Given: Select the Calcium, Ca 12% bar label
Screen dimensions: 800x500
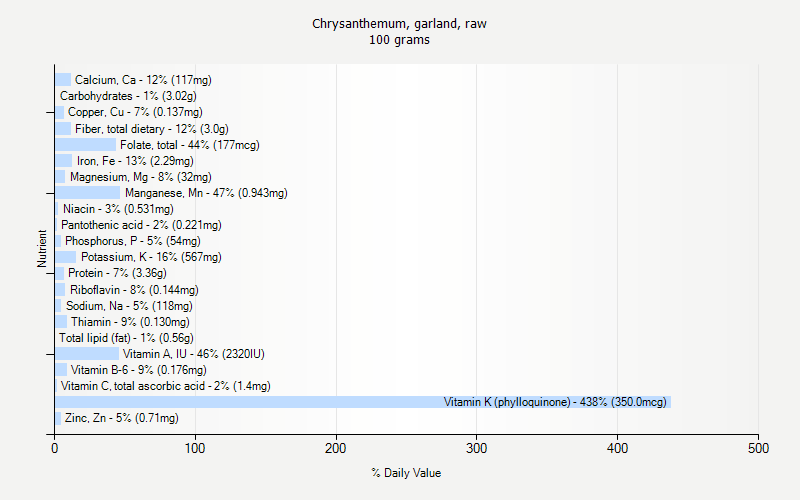Looking at the screenshot, I should coord(143,80).
